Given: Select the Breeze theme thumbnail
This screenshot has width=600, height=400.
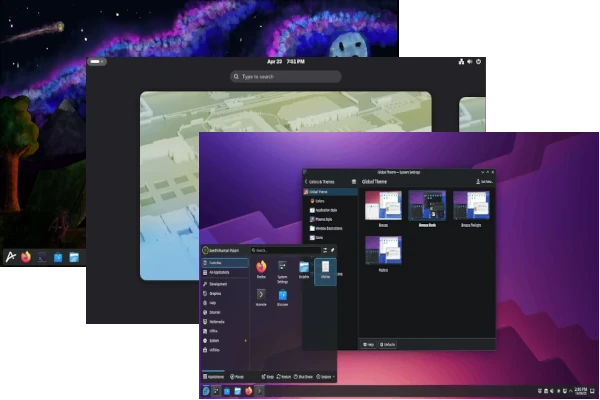Looking at the screenshot, I should [x=383, y=206].
